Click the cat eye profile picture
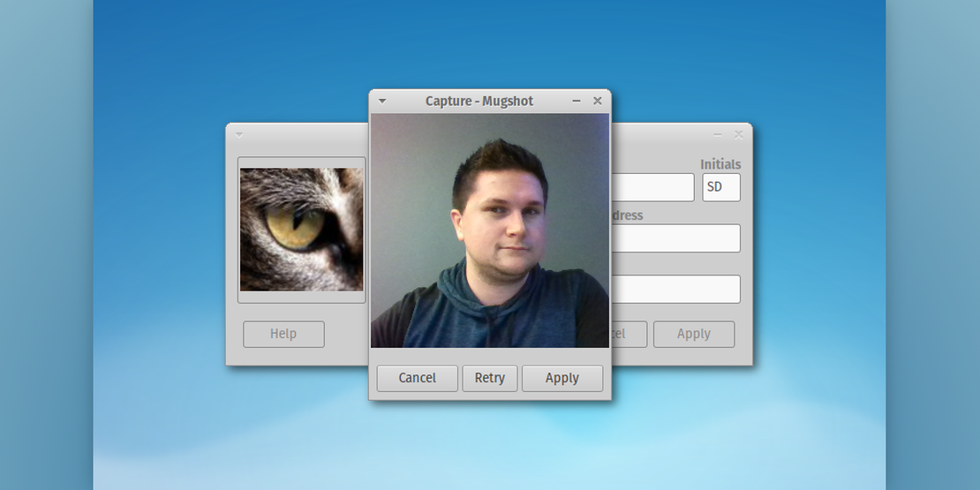This screenshot has width=980, height=490. click(301, 230)
